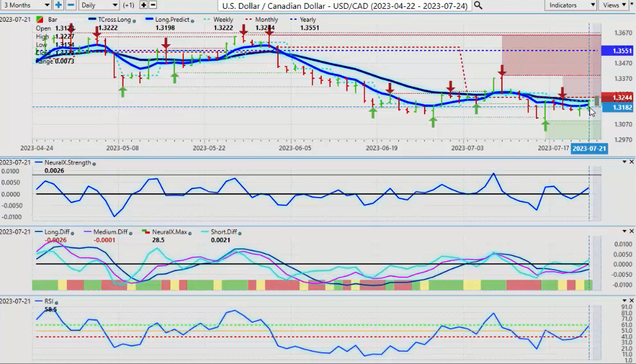
Task: Select the TCross.Long legend label
Action: [114, 20]
